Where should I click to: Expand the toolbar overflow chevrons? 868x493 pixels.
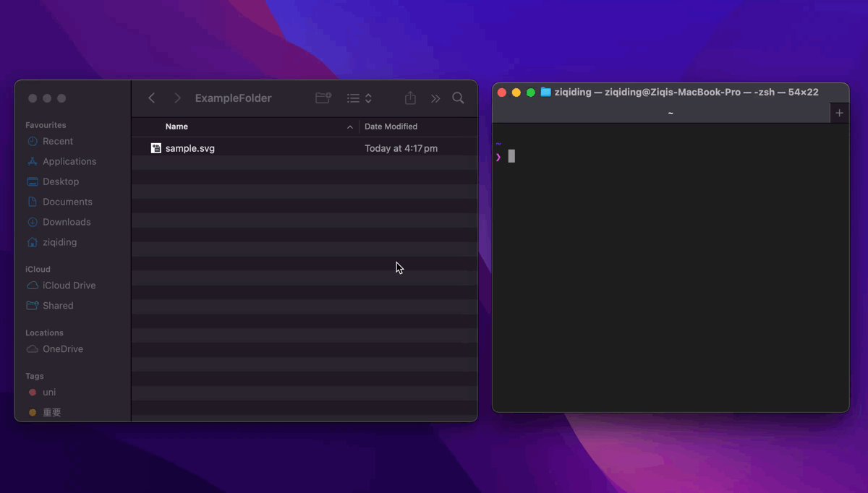coord(435,98)
